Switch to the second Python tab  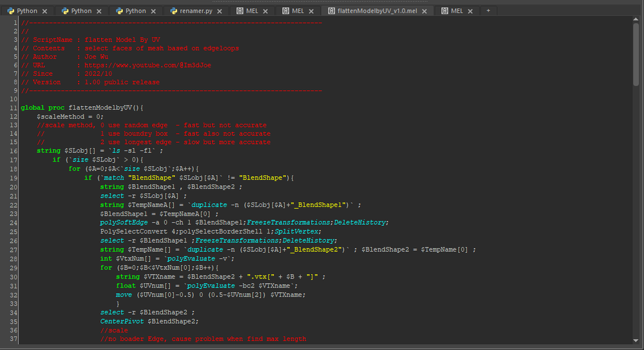81,11
